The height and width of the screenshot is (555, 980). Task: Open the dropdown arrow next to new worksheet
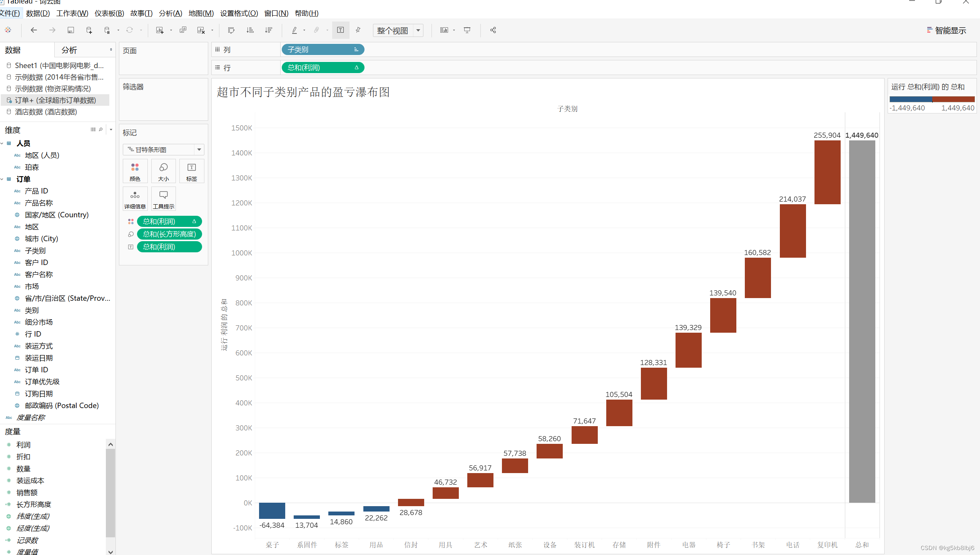[x=171, y=30]
